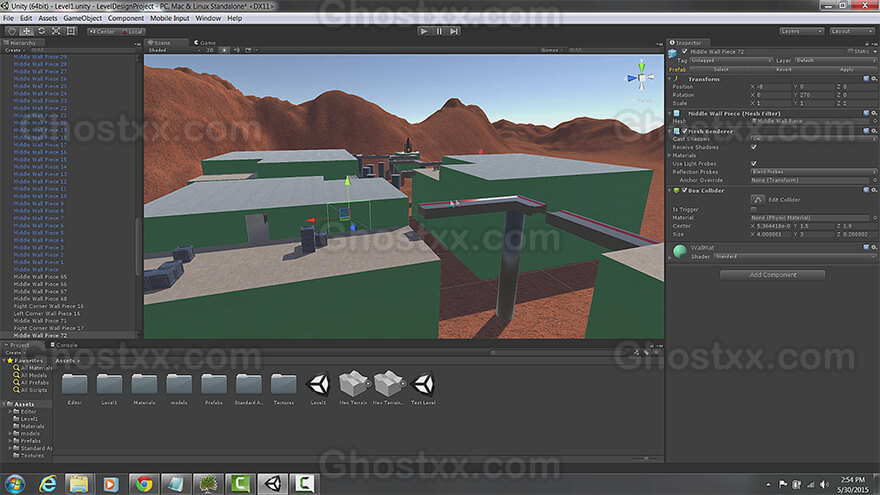This screenshot has height=495, width=880.
Task: Toggle scene audio button
Action: click(236, 50)
